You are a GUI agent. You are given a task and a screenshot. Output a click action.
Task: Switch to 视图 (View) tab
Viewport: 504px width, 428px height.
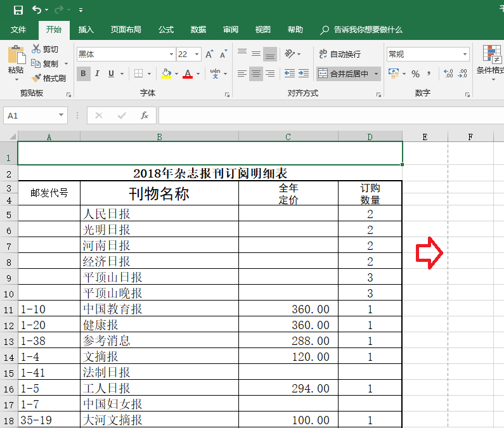[x=263, y=30]
